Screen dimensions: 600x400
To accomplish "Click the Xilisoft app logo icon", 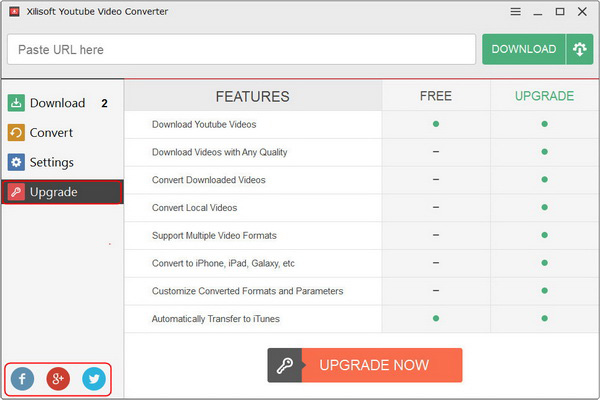I will click(x=15, y=11).
